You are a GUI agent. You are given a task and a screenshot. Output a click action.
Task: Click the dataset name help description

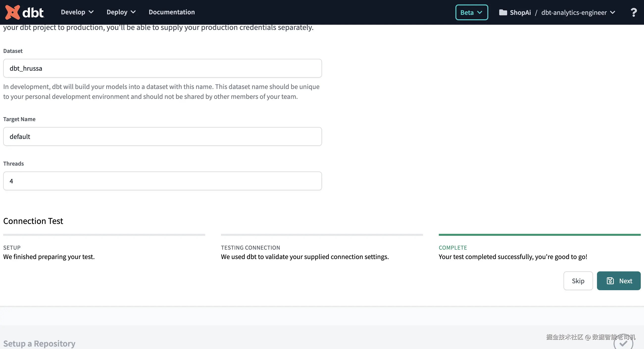[161, 92]
